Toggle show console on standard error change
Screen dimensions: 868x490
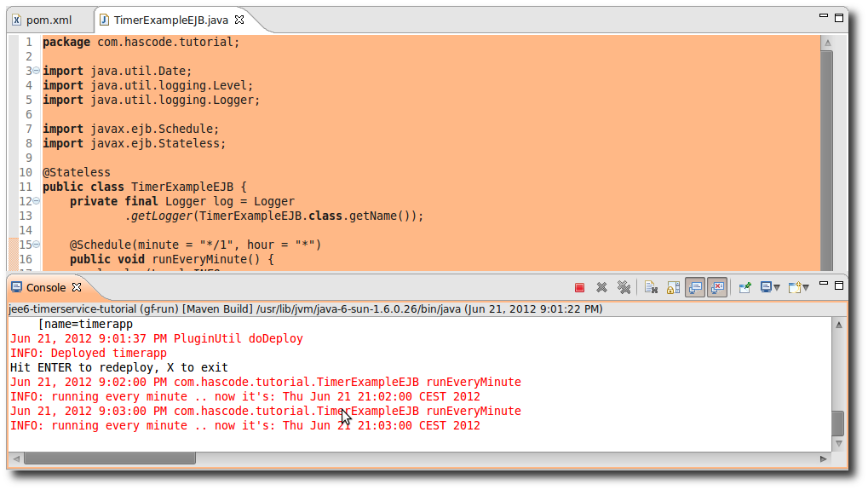pos(717,287)
